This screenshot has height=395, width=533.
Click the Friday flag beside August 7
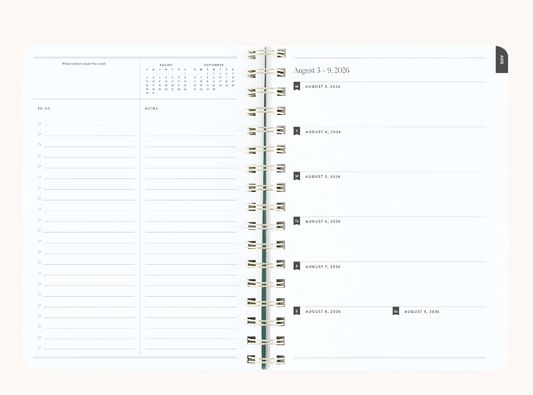[x=297, y=266]
